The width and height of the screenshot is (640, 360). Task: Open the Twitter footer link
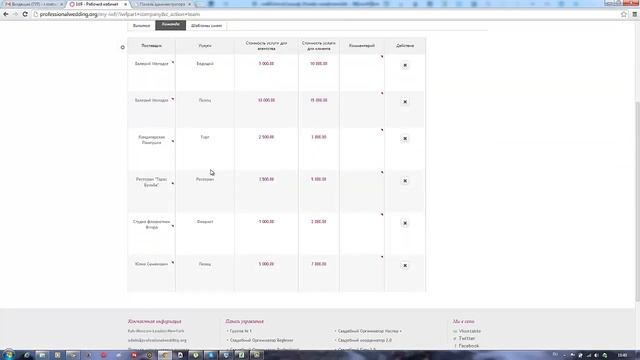coord(467,338)
